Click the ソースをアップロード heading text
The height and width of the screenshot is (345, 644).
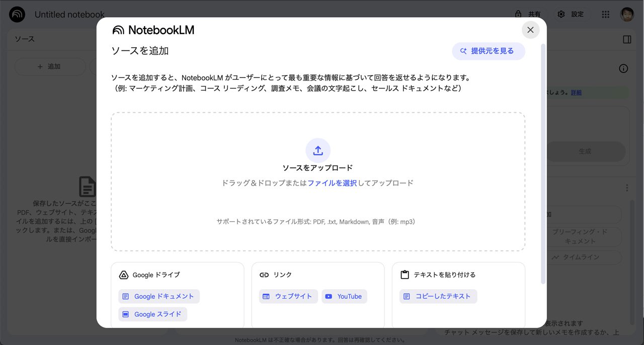tap(317, 168)
